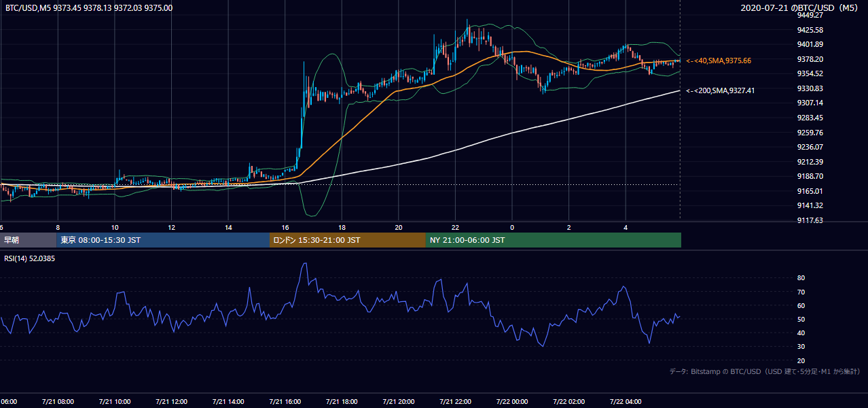Screen dimensions: 868x408
Task: Click the 9236.07 price axis label
Action: coord(810,147)
